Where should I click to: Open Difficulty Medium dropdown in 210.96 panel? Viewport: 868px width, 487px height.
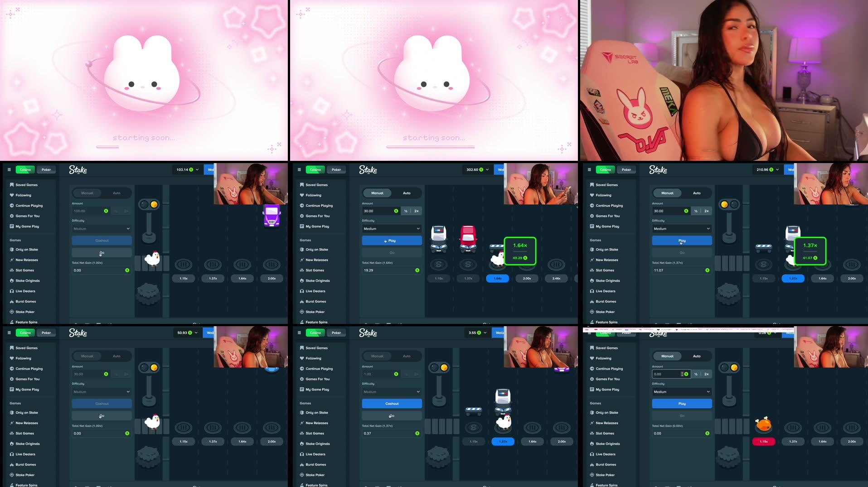[x=682, y=229]
